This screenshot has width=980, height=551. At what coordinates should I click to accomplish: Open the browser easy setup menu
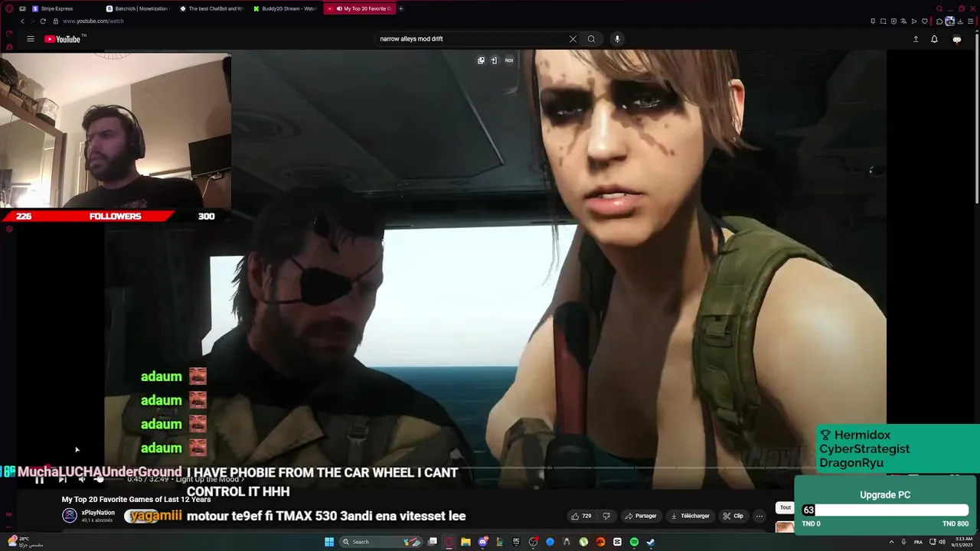coord(970,21)
